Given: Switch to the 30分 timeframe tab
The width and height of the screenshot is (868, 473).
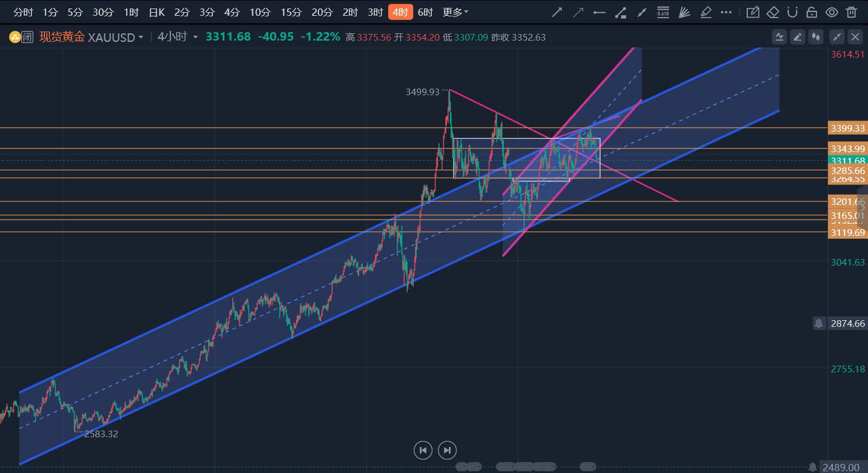Looking at the screenshot, I should (103, 12).
